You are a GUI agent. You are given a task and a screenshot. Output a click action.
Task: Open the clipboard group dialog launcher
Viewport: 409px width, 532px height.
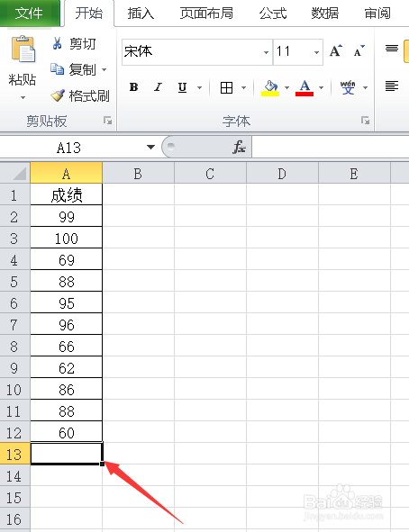pyautogui.click(x=108, y=121)
